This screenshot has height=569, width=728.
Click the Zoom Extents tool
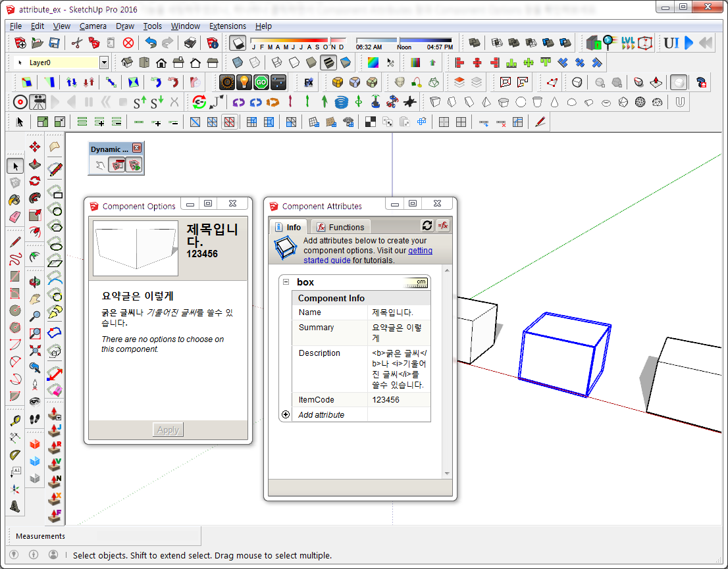pos(35,351)
